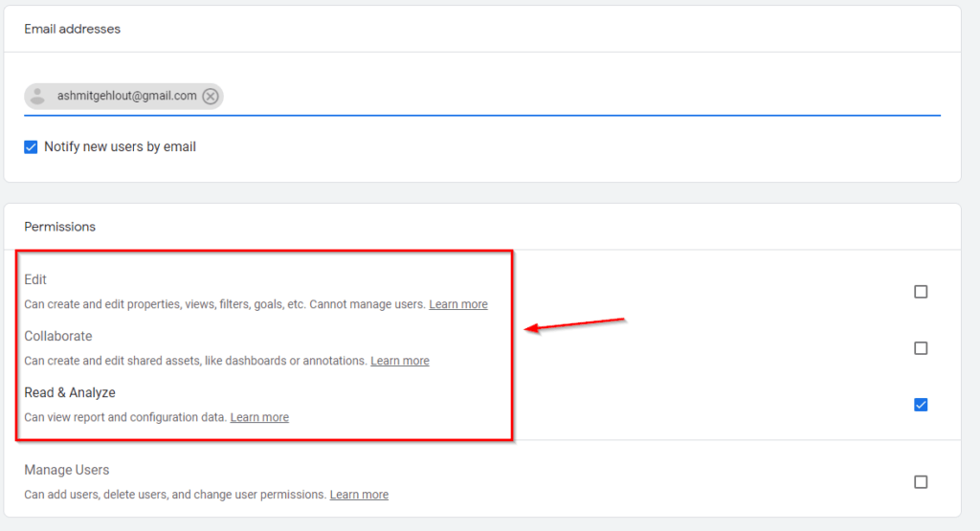Select the ashmitgehlout@gmail.com email text
The width and height of the screenshot is (980, 531).
(x=127, y=96)
